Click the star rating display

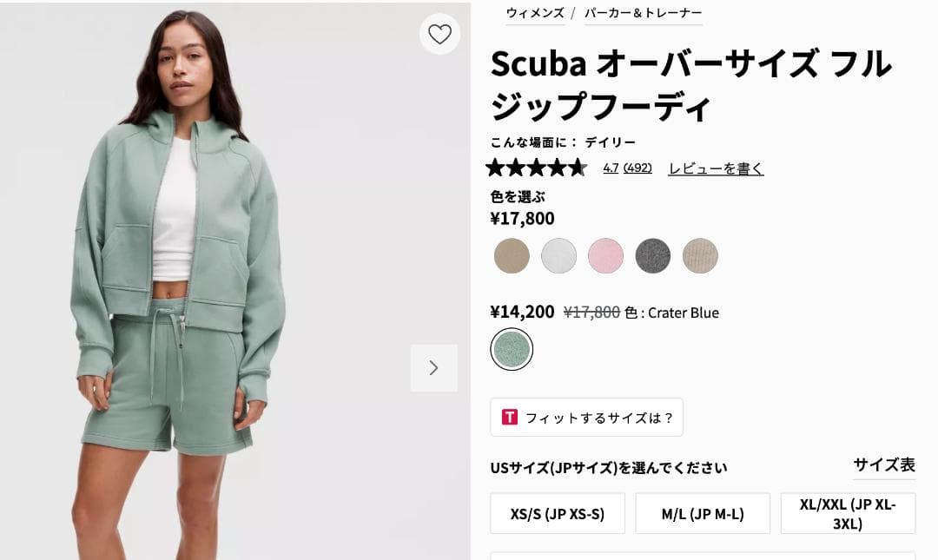pos(537,168)
